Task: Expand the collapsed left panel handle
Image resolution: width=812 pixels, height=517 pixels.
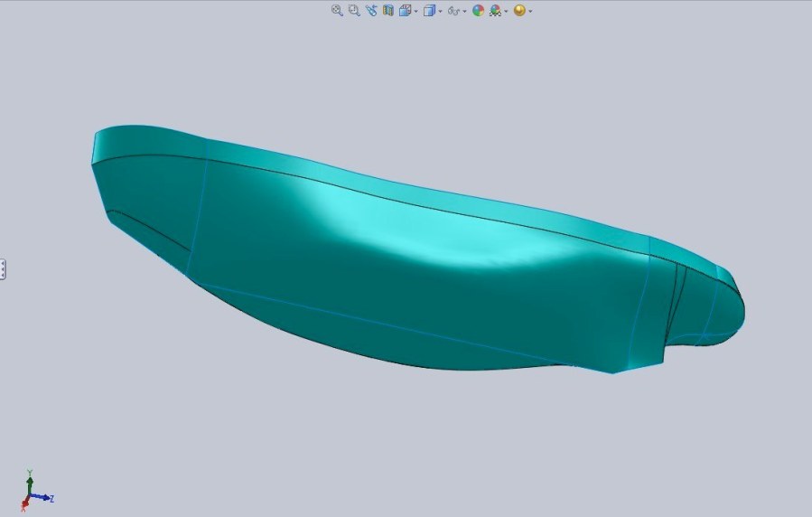Action: click(4, 268)
